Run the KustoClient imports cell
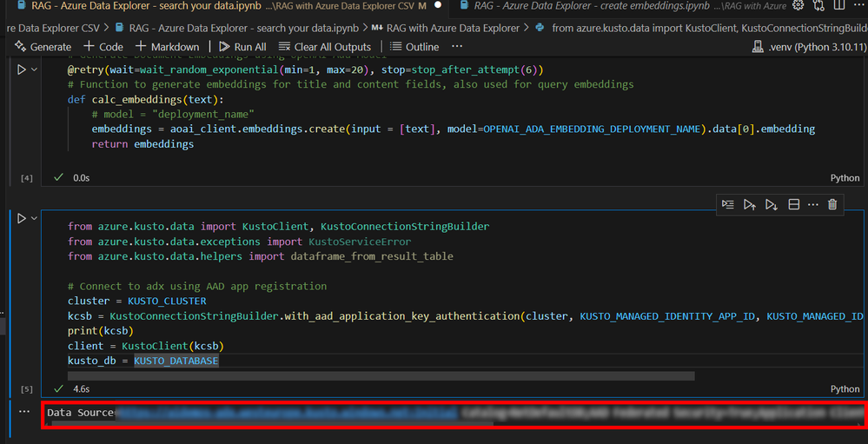Viewport: 868px width, 444px height. point(22,219)
